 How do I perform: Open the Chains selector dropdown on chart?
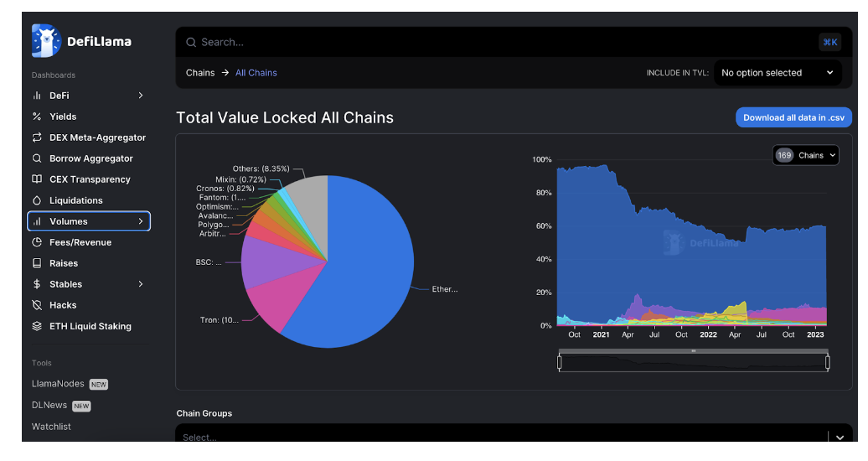coord(806,155)
